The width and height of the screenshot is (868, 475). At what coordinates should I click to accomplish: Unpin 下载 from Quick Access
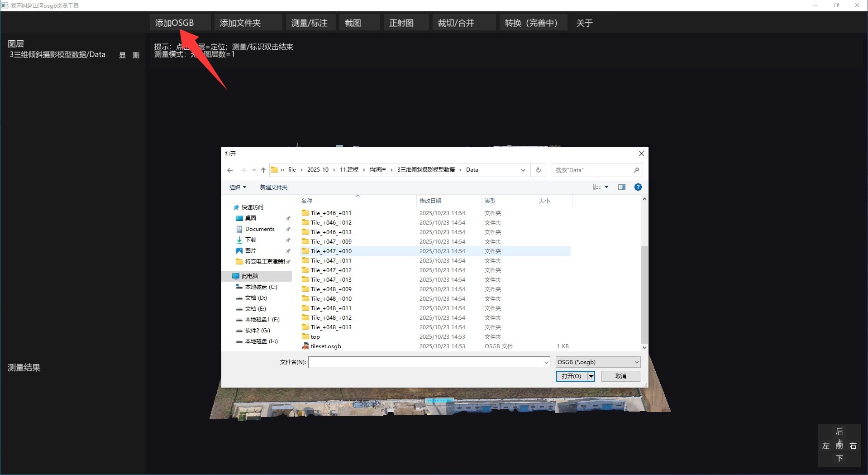(288, 240)
